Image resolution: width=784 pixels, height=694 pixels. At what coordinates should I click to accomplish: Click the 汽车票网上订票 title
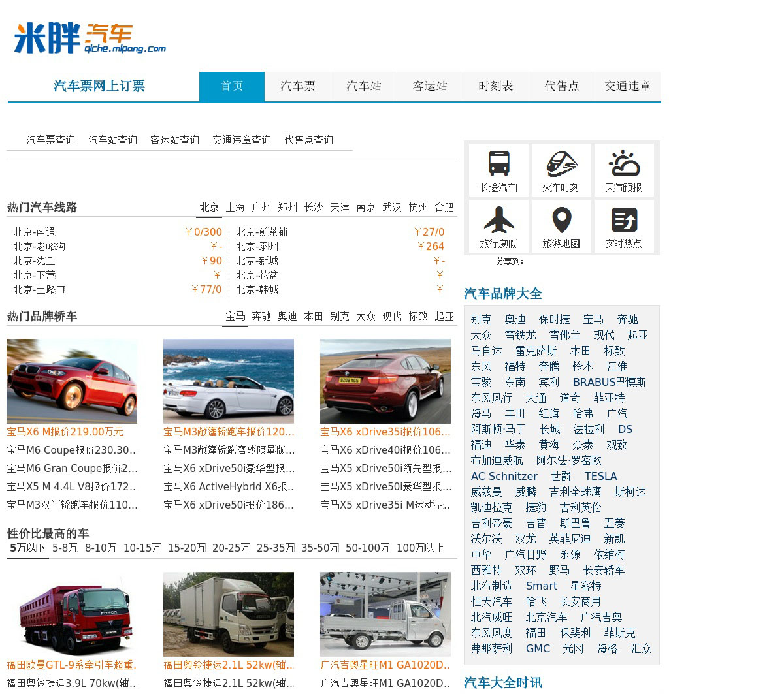[99, 86]
